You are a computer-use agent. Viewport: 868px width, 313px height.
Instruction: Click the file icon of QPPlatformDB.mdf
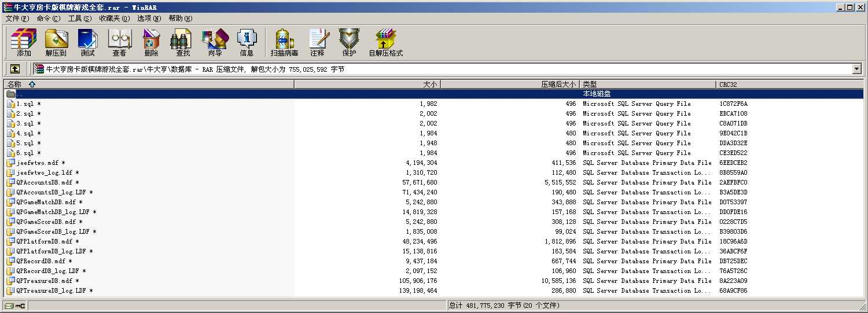coord(10,242)
